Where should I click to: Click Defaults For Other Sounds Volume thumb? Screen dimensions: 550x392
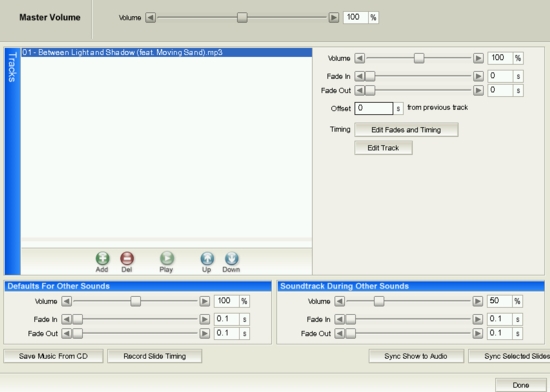tap(135, 301)
